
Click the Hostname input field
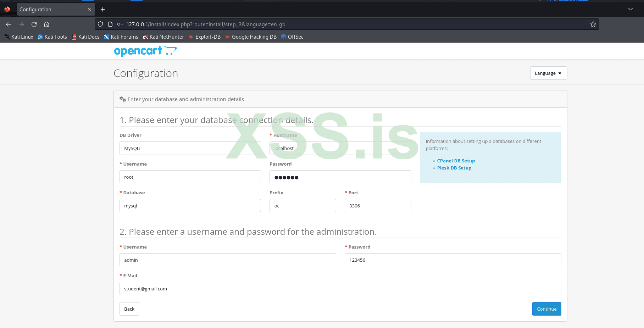click(x=340, y=148)
